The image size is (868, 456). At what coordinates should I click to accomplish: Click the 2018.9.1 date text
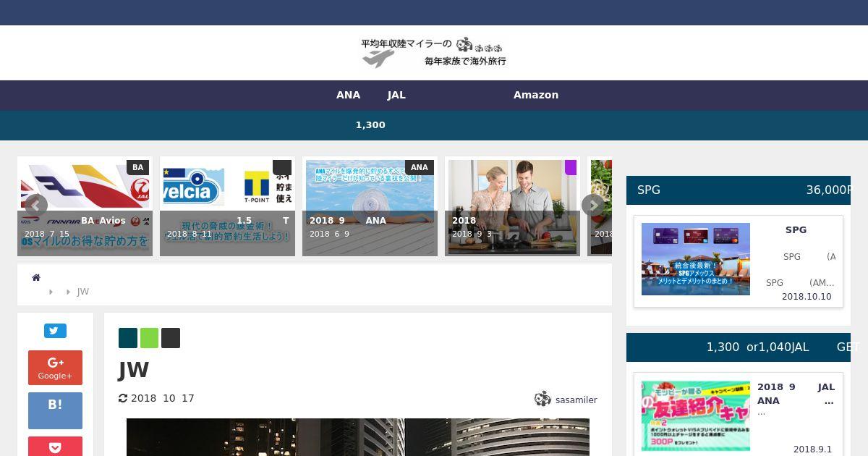[x=812, y=449]
